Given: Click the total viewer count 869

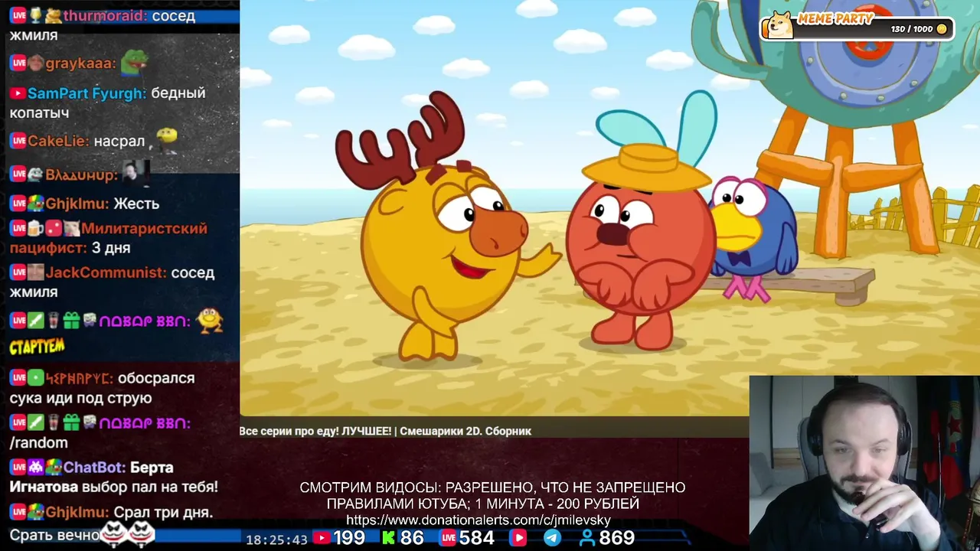Looking at the screenshot, I should pos(616,538).
